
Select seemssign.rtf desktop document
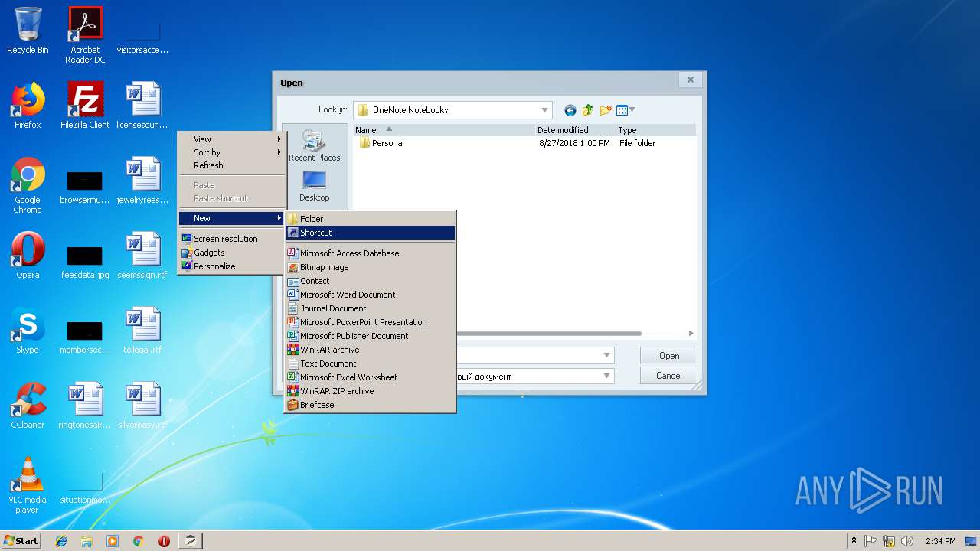[x=142, y=256]
